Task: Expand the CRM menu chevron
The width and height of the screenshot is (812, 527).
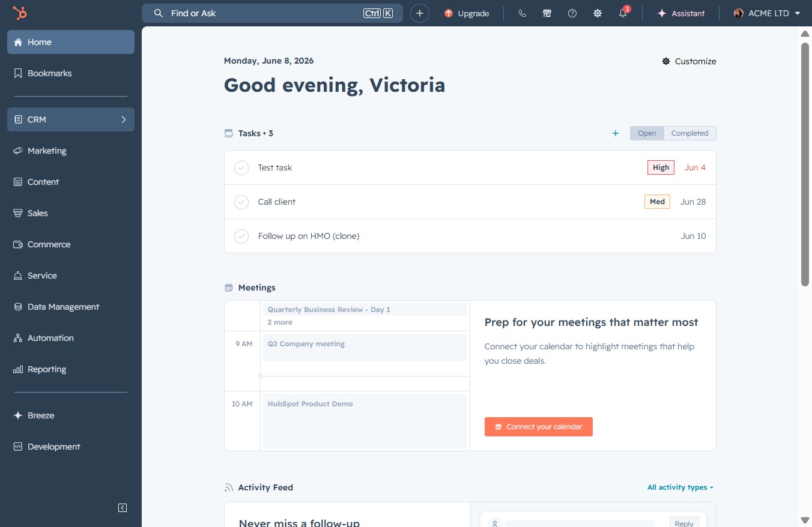Action: pos(124,119)
